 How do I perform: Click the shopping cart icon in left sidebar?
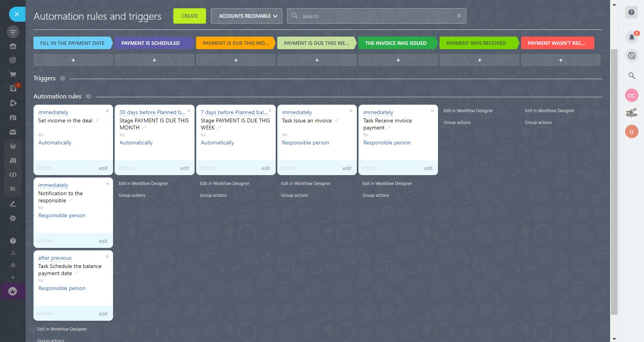(13, 74)
